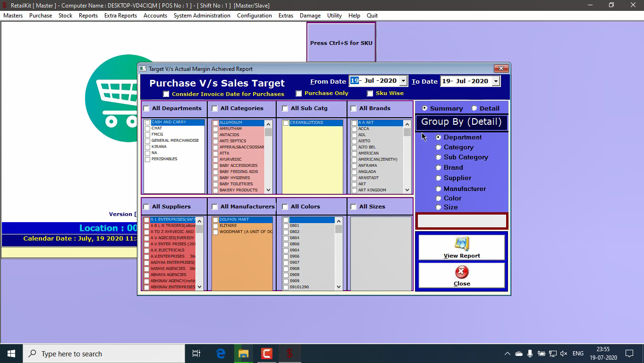Screen dimensions: 644x363
Task: Tick the All Categories checkbox
Action: (215, 108)
